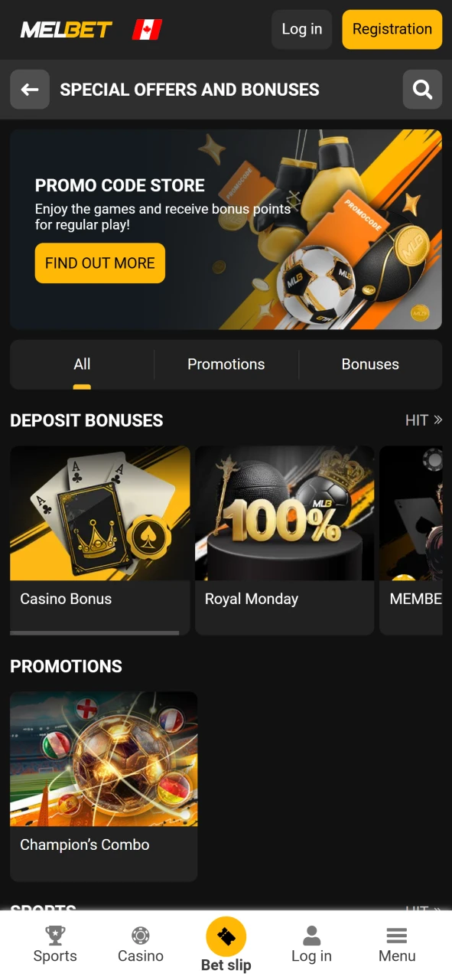Click the deposit bonuses horizontal scrollbar
The width and height of the screenshot is (452, 980).
pyautogui.click(x=95, y=633)
